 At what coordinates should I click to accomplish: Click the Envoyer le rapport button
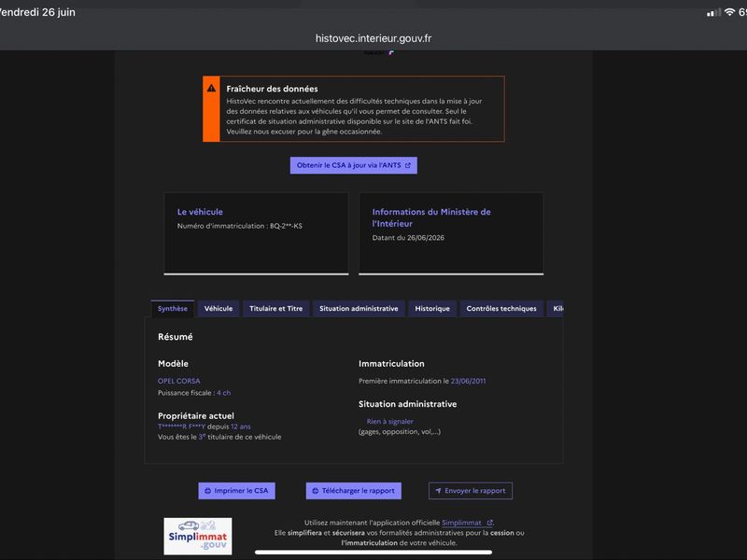[x=471, y=491]
